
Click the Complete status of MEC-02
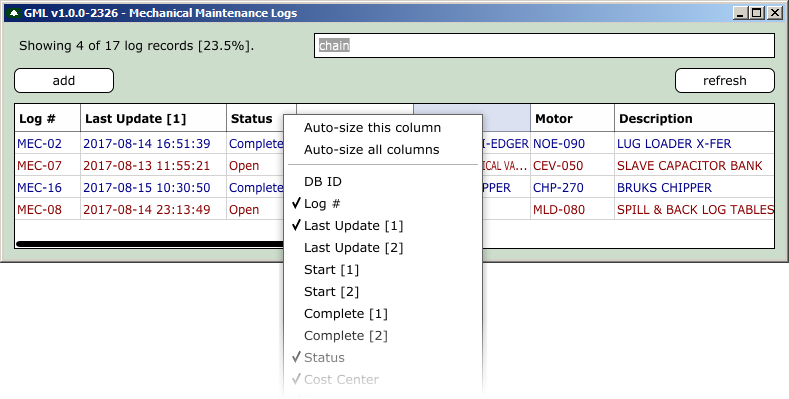click(256, 144)
